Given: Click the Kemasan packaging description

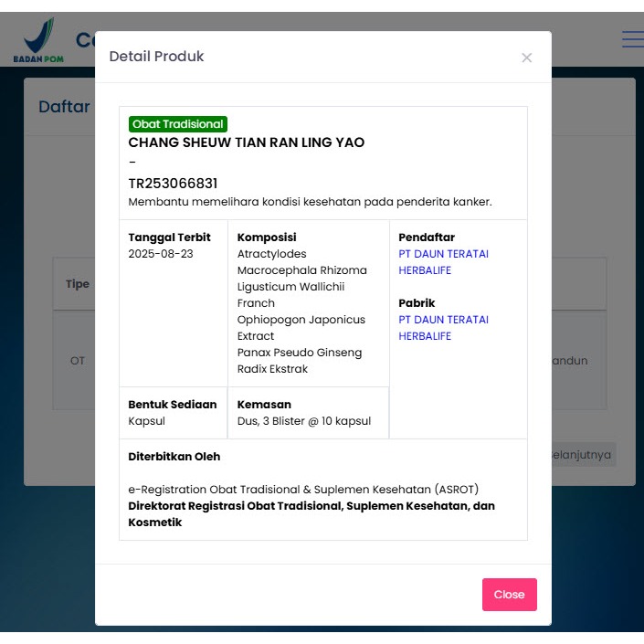Looking at the screenshot, I should pyautogui.click(x=303, y=421).
